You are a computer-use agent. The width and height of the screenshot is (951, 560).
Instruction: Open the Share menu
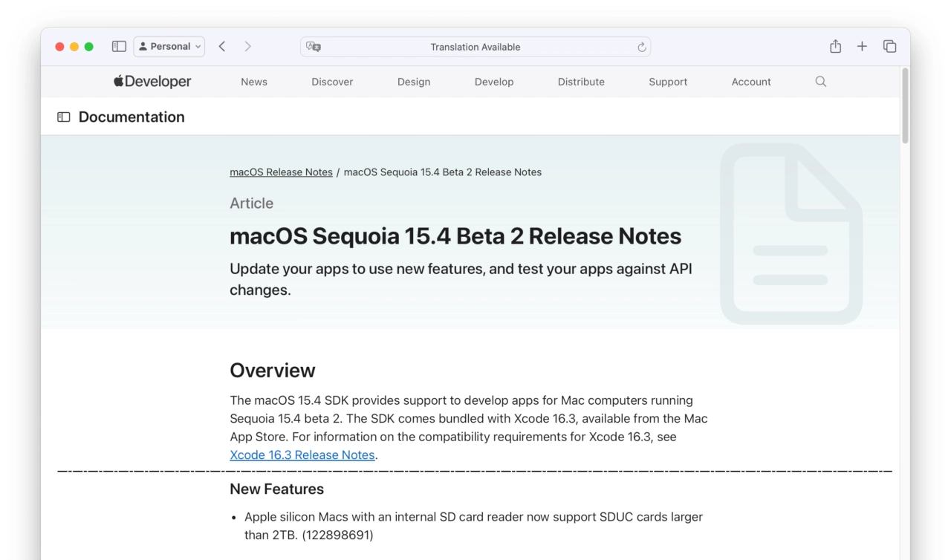pyautogui.click(x=835, y=47)
